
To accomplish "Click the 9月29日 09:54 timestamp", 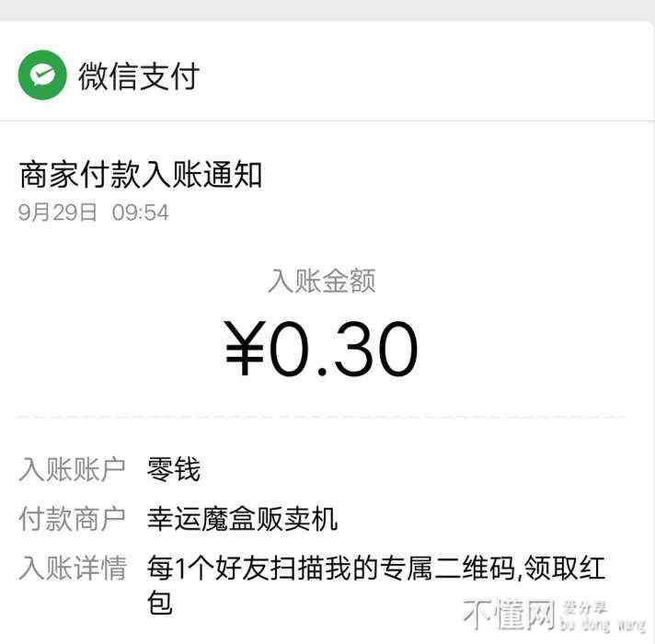I will [x=94, y=213].
